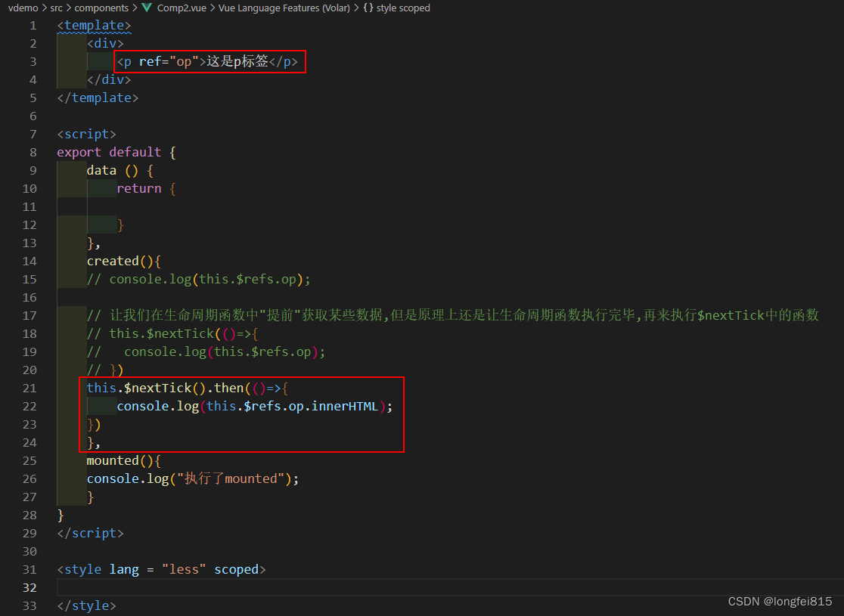The image size is (844, 616).
Task: Select the "src" breadcrumb item
Action: click(x=56, y=8)
